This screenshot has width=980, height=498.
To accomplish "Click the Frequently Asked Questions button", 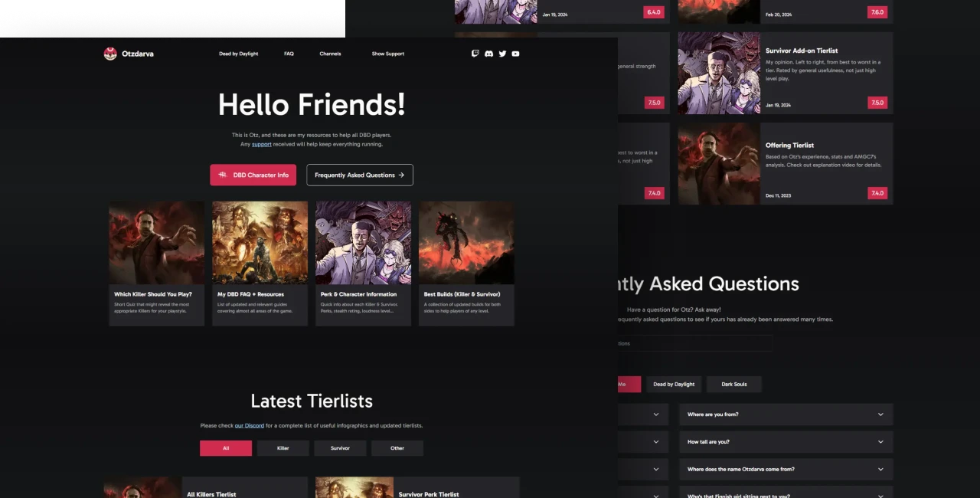I will coord(359,175).
